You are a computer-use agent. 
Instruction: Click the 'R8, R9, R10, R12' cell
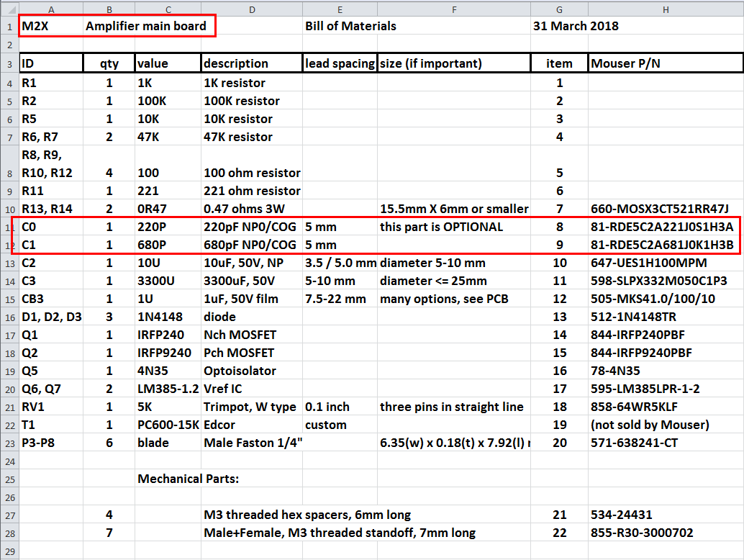pyautogui.click(x=51, y=163)
